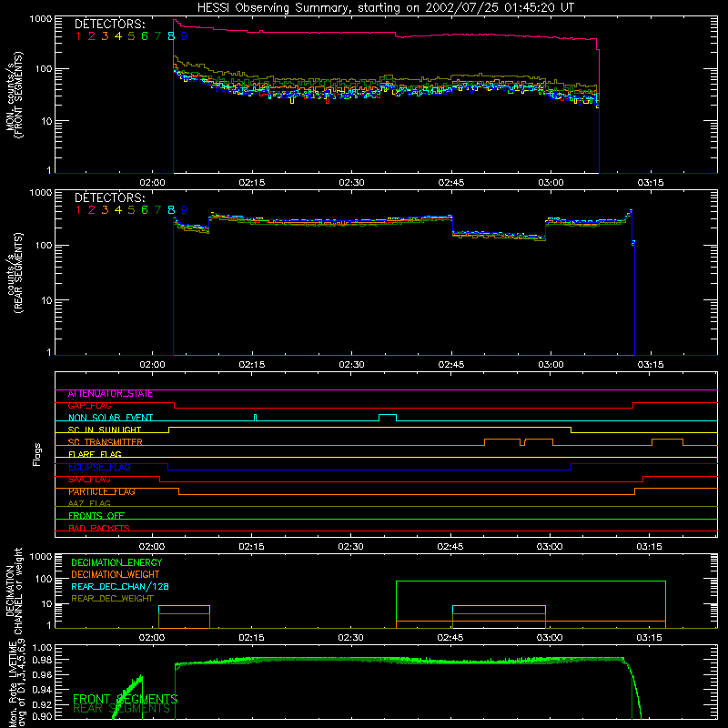Viewport: 728px width, 728px height.
Task: Select the REAR_DEC_WEIGHT legend label
Action: (112, 599)
